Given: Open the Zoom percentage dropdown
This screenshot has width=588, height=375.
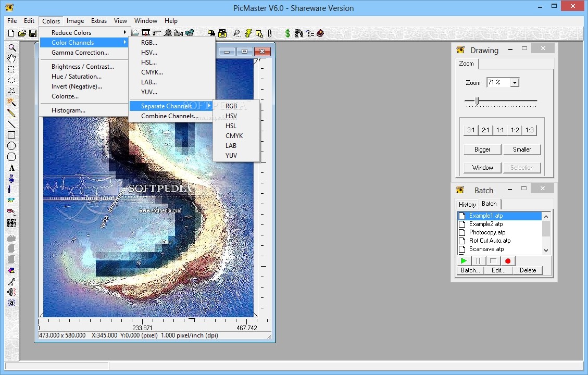Looking at the screenshot, I should pyautogui.click(x=515, y=82).
